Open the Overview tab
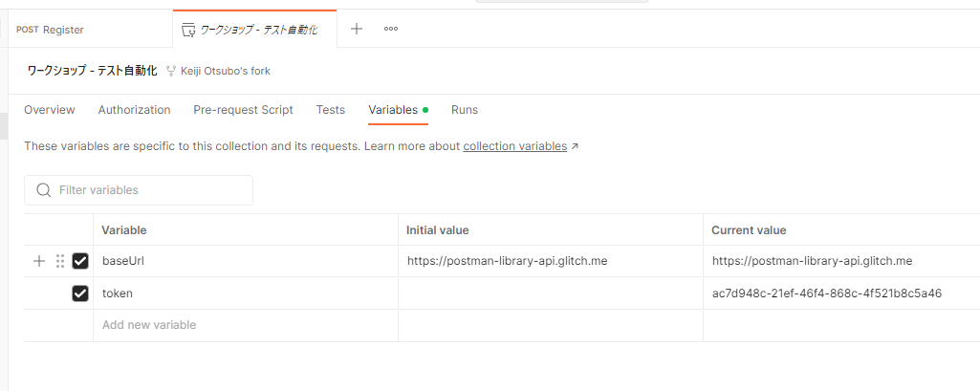This screenshot has width=980, height=391. 50,110
